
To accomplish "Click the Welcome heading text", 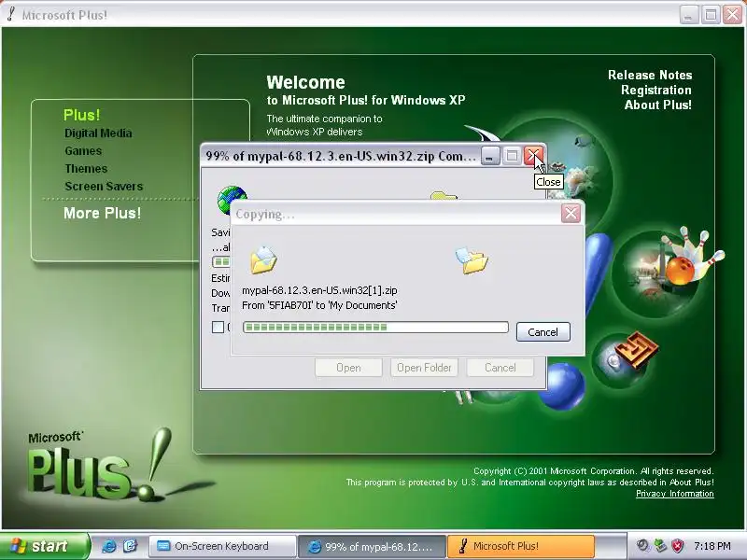I will click(x=306, y=82).
